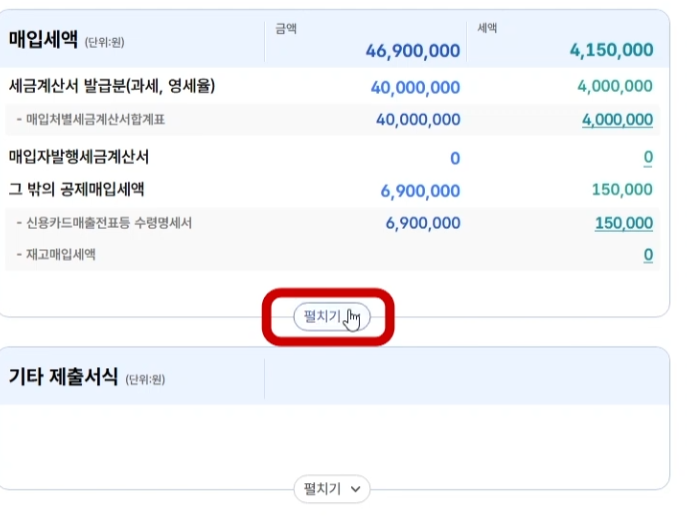
Task: Open the underlined 0 link for 매입자발행세금계산서
Action: click(648, 157)
